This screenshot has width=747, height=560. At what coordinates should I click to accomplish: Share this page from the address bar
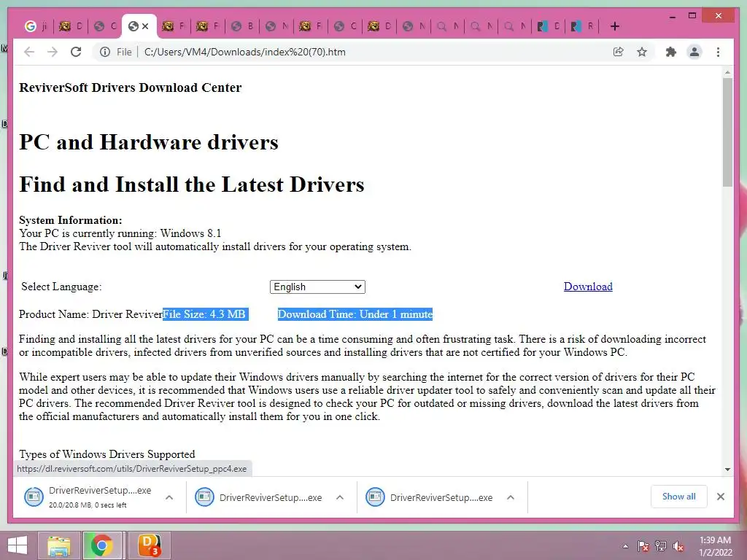(618, 52)
